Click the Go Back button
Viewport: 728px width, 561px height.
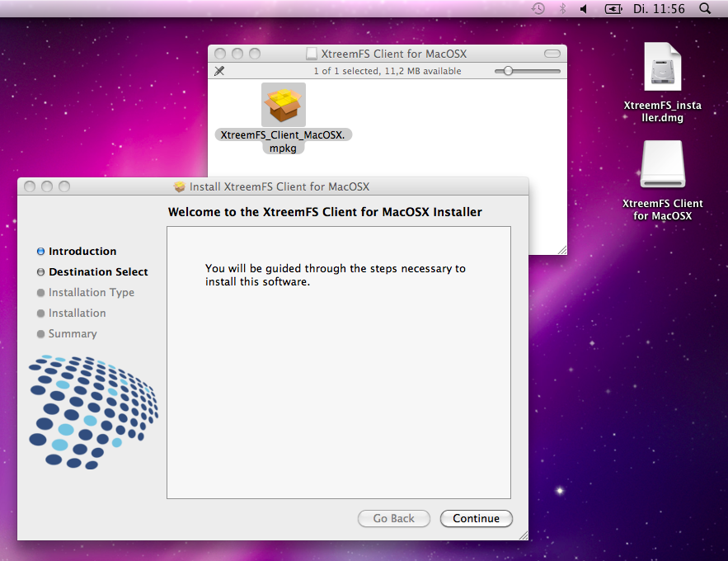point(393,519)
